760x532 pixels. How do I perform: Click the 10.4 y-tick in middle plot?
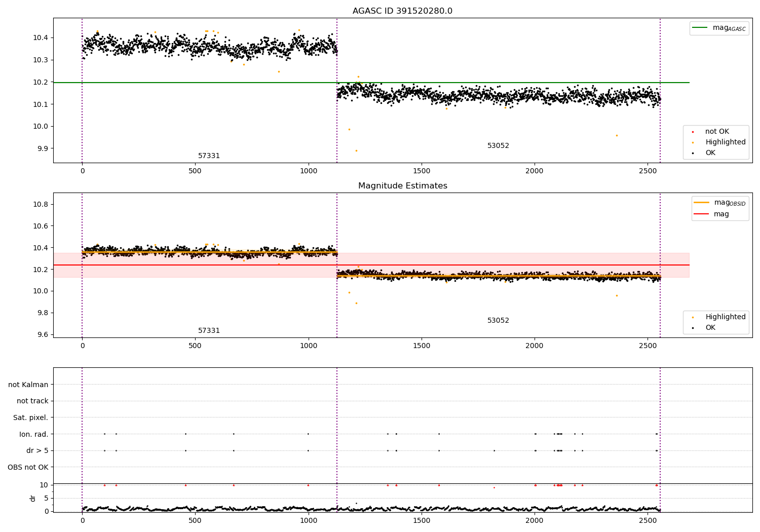coord(41,248)
